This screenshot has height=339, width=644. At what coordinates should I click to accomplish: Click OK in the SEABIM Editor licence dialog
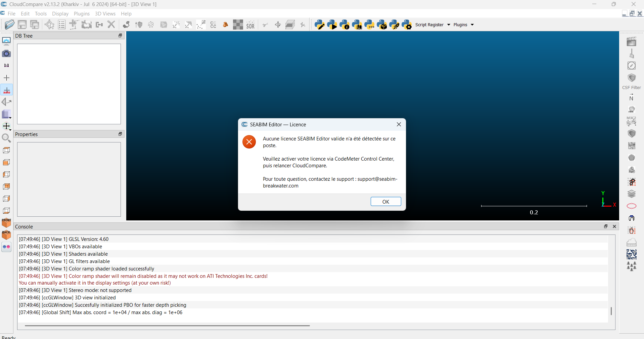coord(386,202)
